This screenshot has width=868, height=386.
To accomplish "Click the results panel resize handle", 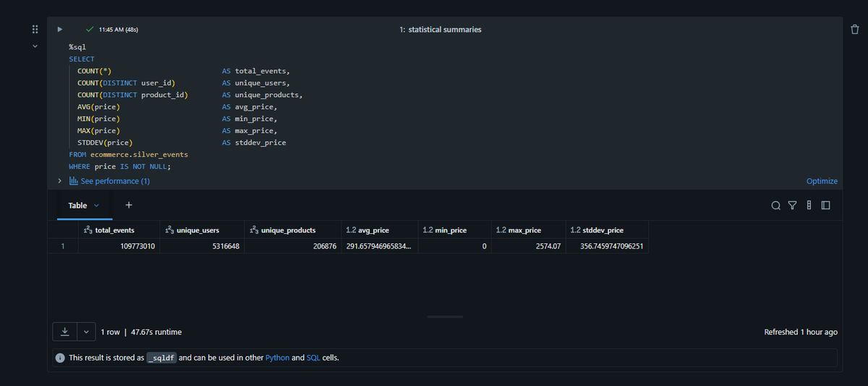I will pos(445,316).
